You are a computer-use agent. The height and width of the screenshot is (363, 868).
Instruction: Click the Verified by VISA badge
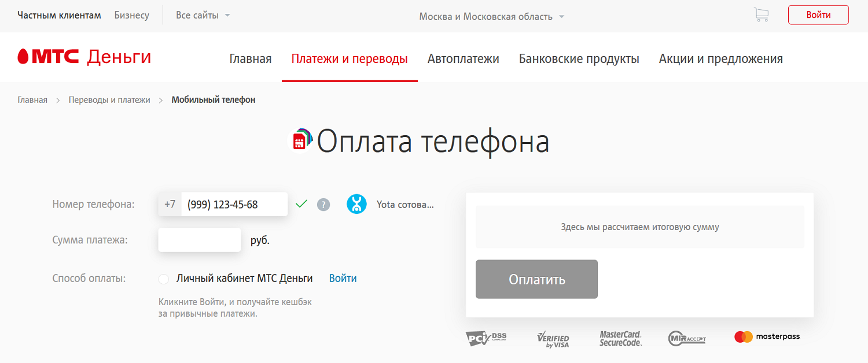553,338
